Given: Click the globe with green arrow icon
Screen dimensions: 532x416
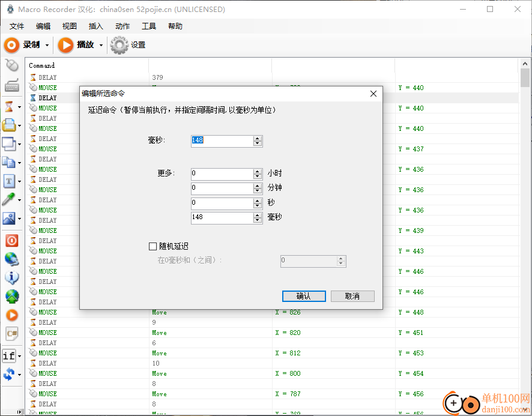Looking at the screenshot, I should tap(12, 297).
